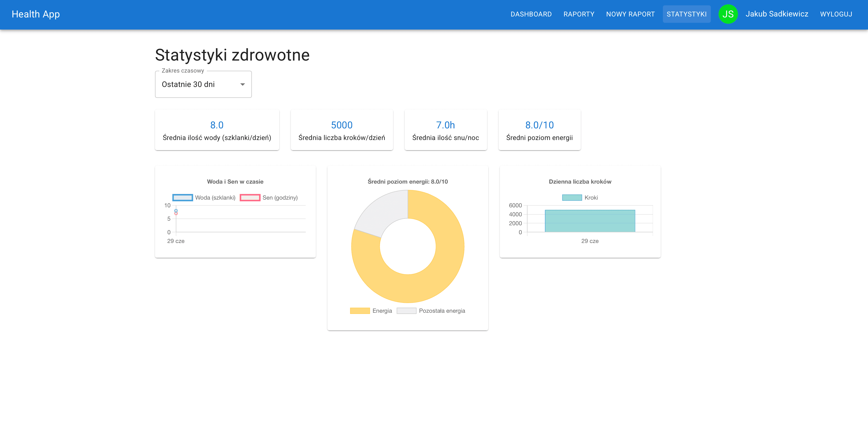Click the Health App title link
868x421 pixels.
36,14
